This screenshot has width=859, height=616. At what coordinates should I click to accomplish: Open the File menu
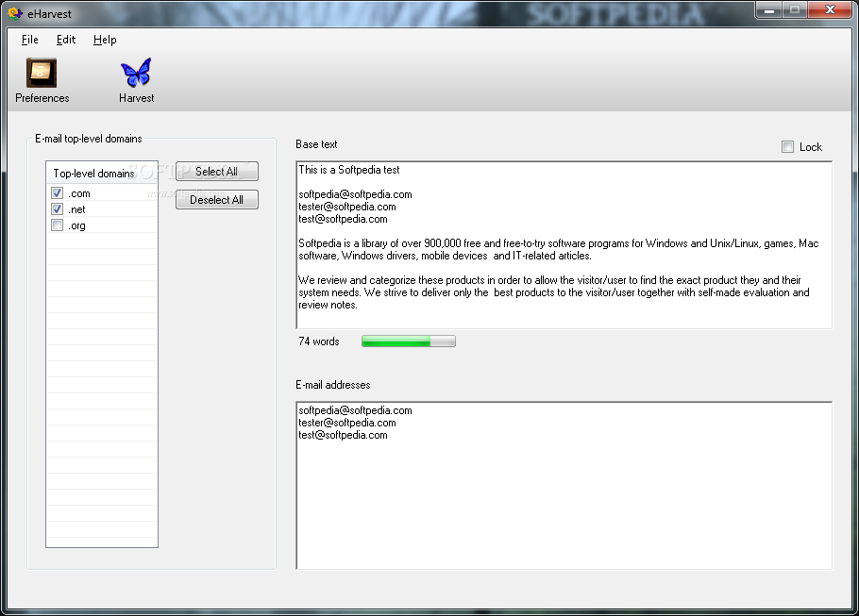point(29,40)
